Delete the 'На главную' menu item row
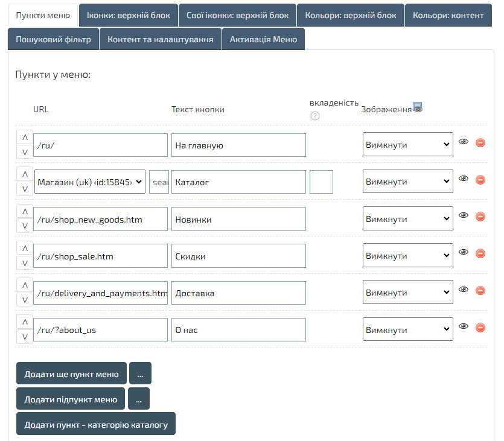504x441 pixels. coord(480,143)
